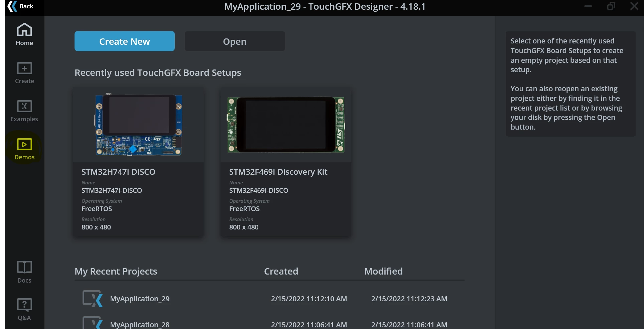Open the Docs book icon

tap(24, 267)
